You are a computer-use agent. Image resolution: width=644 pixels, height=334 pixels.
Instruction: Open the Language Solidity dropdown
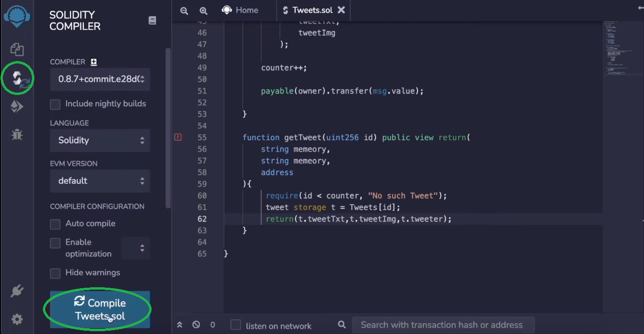100,140
